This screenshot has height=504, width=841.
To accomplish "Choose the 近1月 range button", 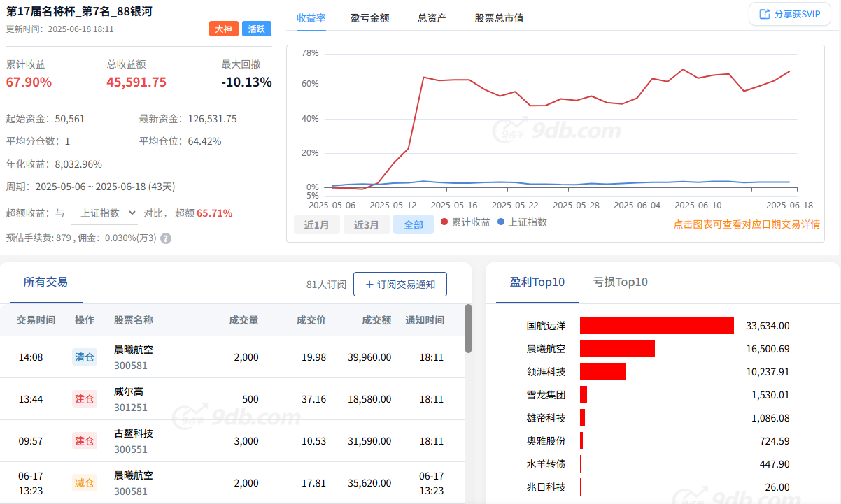I will pyautogui.click(x=317, y=225).
